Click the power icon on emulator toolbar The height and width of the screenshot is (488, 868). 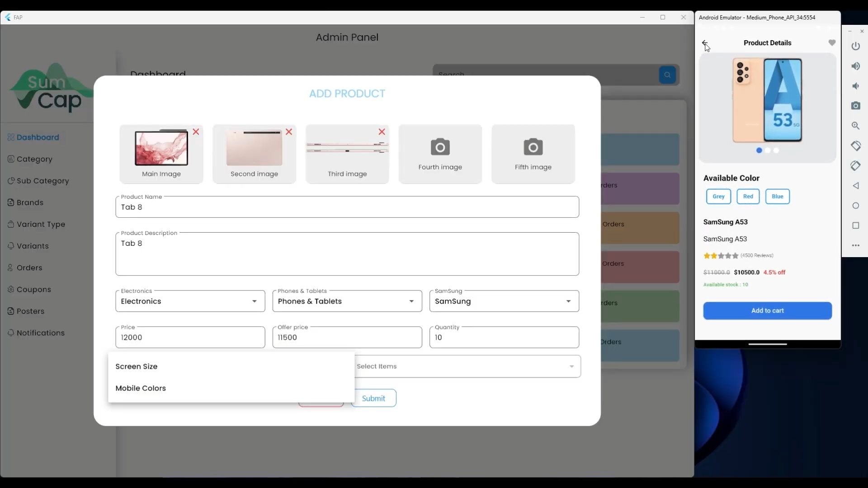(x=856, y=46)
